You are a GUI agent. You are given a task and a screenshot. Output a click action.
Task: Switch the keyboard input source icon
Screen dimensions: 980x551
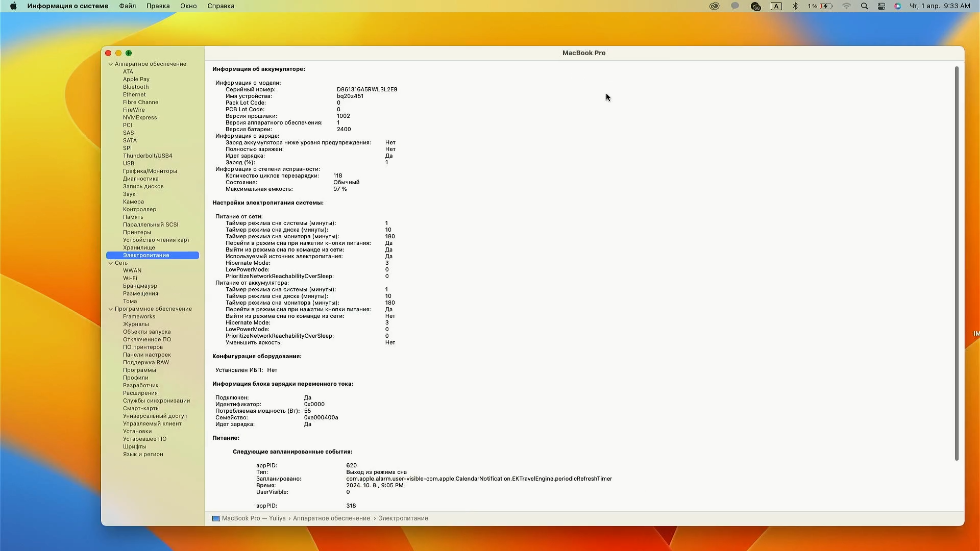(776, 6)
